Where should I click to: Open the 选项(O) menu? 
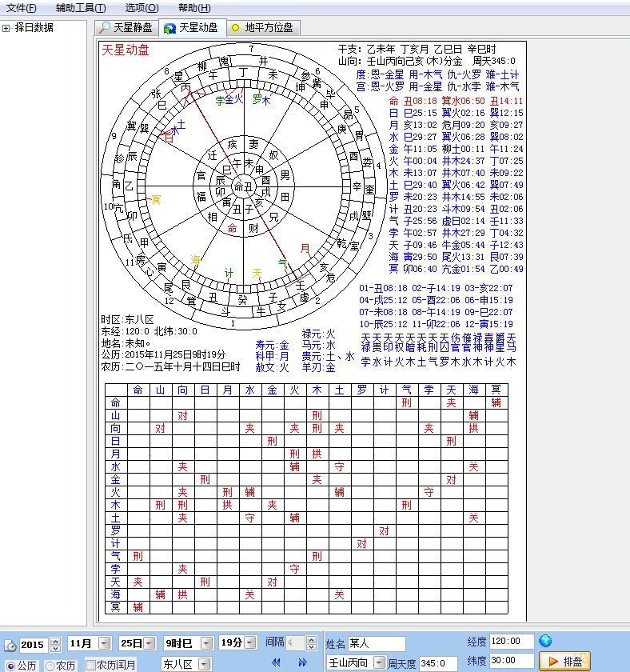[142, 8]
